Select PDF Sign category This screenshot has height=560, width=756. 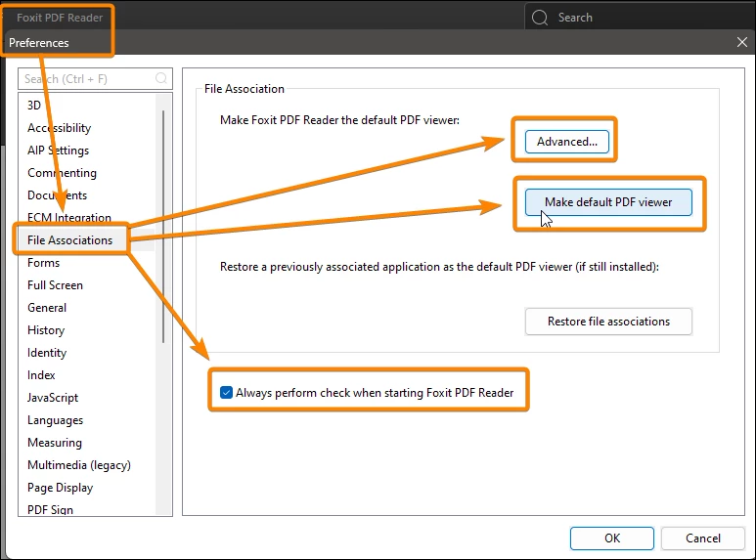[x=50, y=509]
